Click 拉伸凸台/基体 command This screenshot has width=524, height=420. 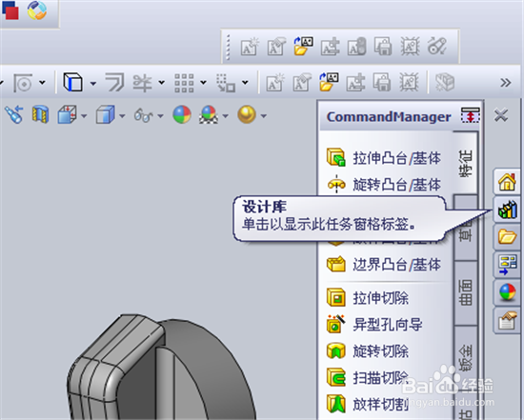click(x=384, y=157)
